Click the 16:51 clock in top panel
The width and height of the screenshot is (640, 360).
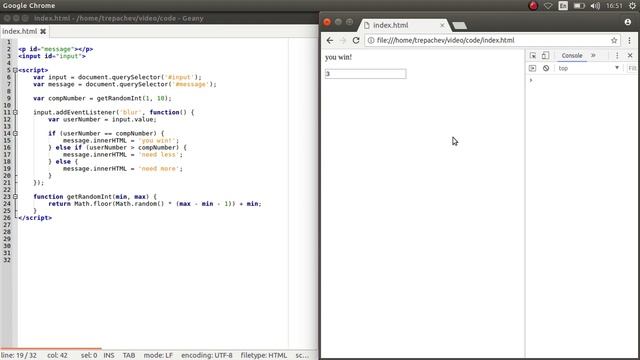tap(614, 6)
